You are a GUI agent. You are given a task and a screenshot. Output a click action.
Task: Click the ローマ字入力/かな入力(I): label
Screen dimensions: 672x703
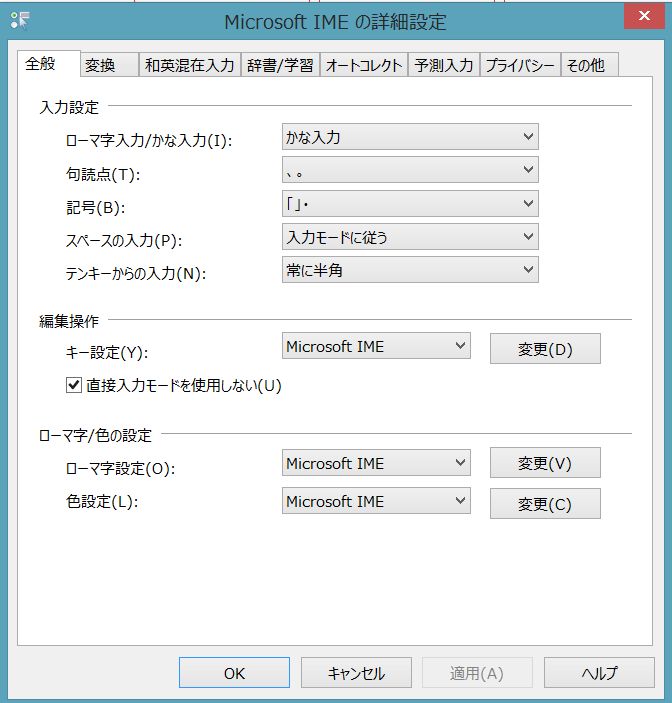coord(149,141)
